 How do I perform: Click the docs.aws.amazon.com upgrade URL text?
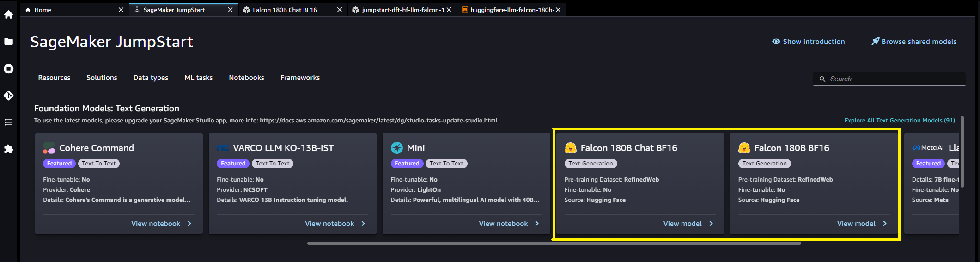click(378, 120)
